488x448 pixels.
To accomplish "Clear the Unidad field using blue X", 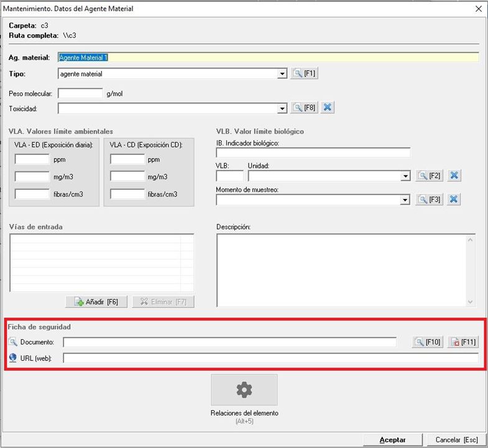I will pos(454,176).
